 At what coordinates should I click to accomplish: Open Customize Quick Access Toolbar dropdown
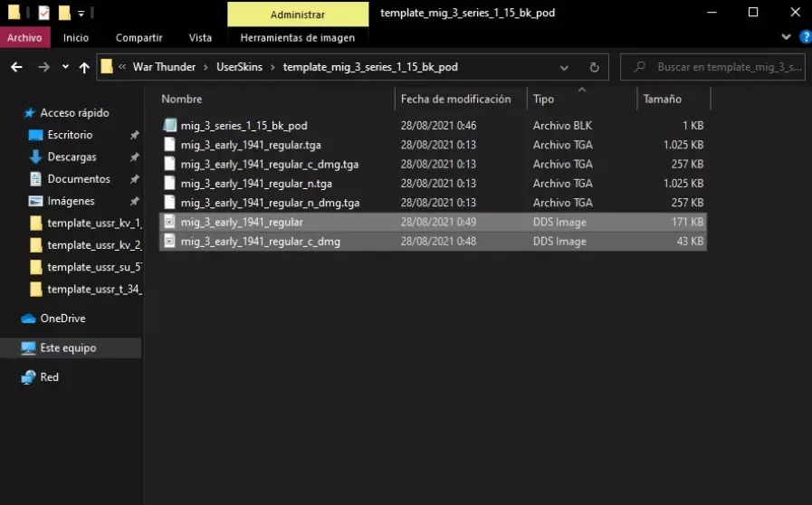point(81,14)
